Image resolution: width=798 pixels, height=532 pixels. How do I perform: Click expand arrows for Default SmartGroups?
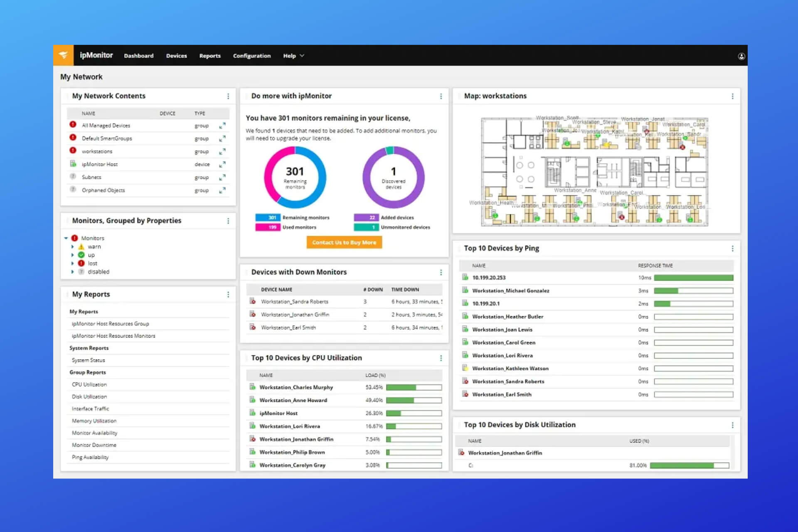click(x=222, y=138)
